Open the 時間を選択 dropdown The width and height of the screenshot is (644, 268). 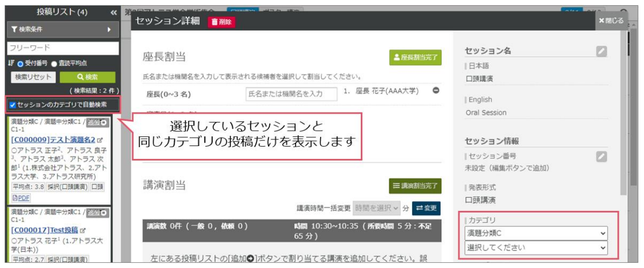[376, 208]
